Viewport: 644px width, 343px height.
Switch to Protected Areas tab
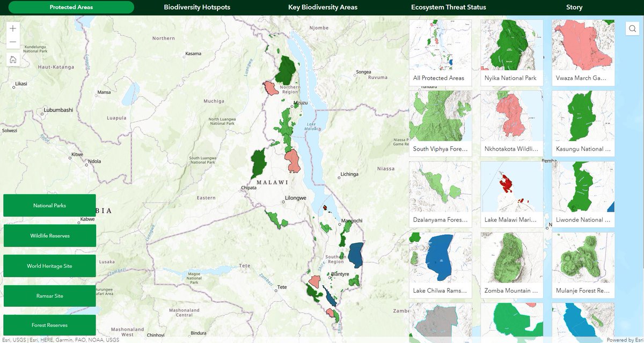point(71,8)
